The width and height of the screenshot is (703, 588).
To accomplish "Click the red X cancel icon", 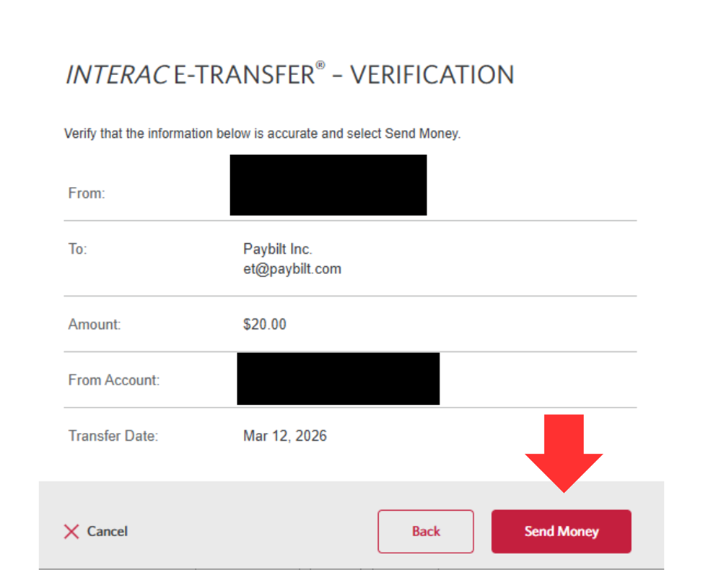I will pos(71,532).
